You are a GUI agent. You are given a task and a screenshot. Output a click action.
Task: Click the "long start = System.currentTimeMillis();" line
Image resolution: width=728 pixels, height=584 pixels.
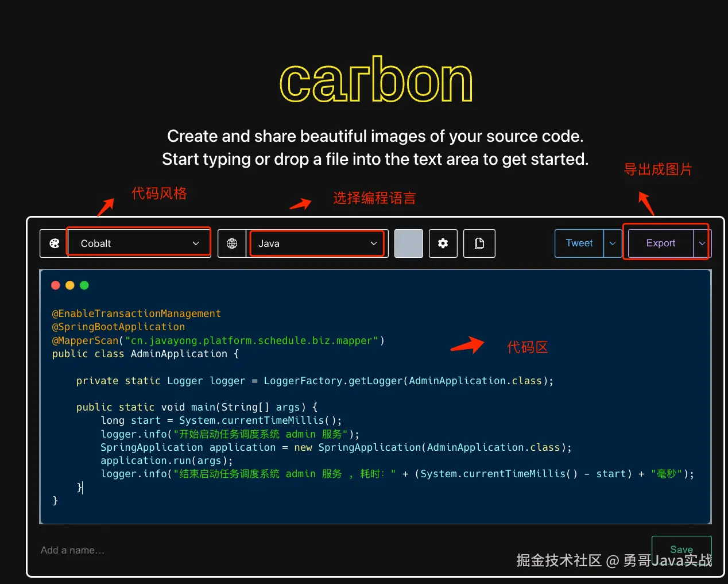click(x=221, y=420)
